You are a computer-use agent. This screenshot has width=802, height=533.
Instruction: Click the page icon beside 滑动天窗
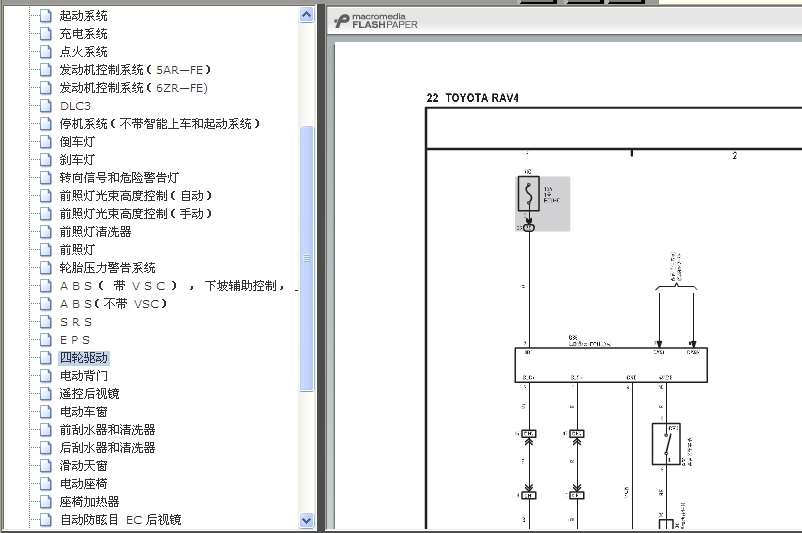click(x=46, y=465)
